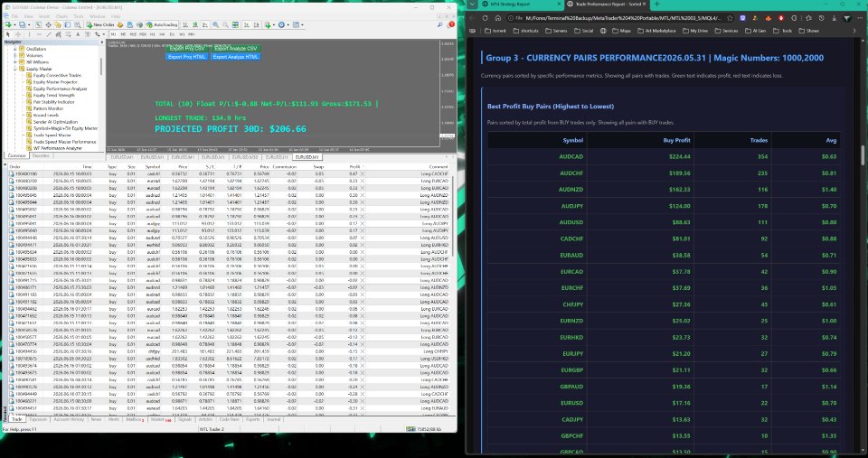Switch to the Favorites tab in Navigator
The width and height of the screenshot is (868, 458).
tap(41, 156)
